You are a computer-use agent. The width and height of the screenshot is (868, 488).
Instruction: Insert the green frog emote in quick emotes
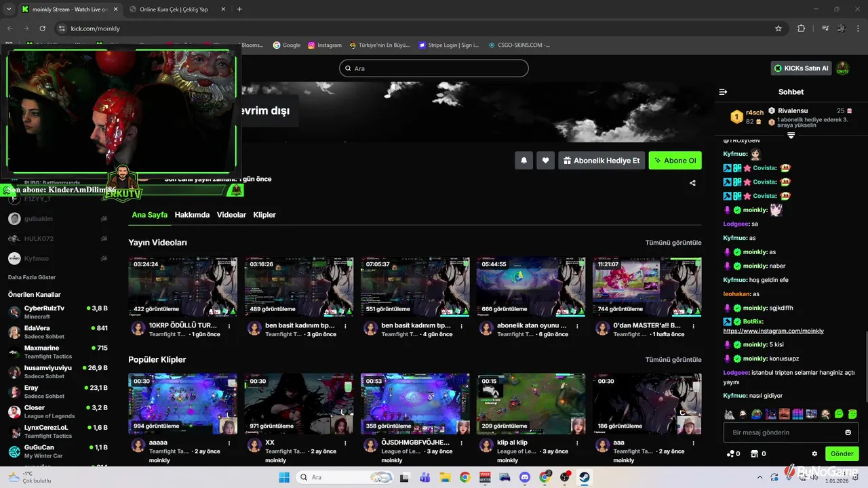pyautogui.click(x=757, y=414)
